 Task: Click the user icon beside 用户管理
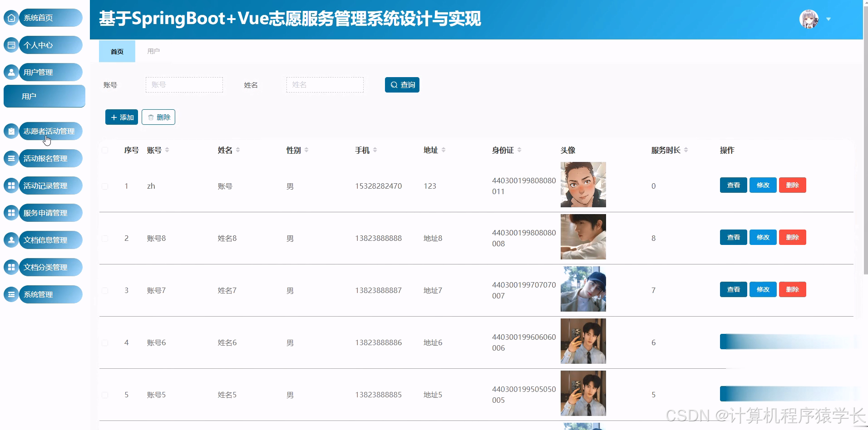point(11,72)
